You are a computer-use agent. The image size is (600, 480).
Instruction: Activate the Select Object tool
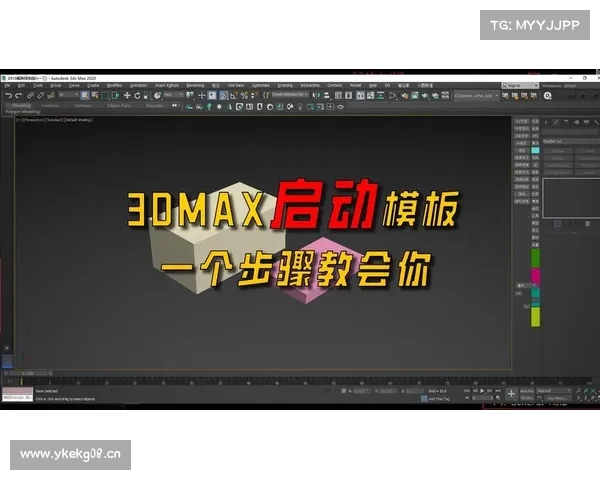click(x=85, y=95)
